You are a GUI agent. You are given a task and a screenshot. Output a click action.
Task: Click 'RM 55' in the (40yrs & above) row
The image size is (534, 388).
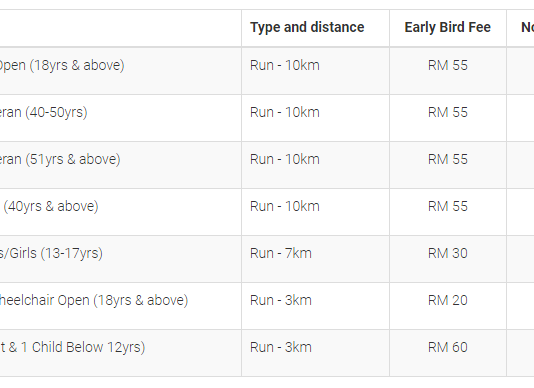[447, 206]
